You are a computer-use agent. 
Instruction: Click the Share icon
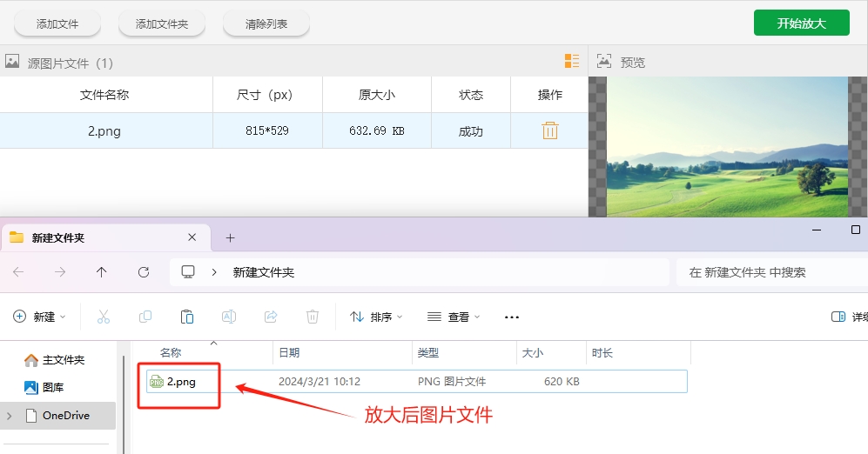(x=271, y=317)
